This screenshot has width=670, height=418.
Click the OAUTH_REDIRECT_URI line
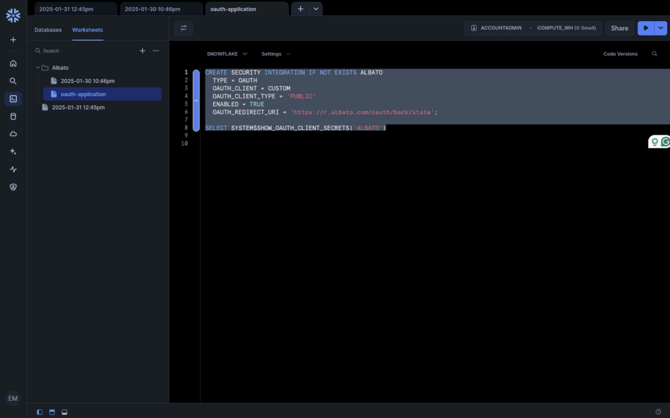click(x=325, y=112)
